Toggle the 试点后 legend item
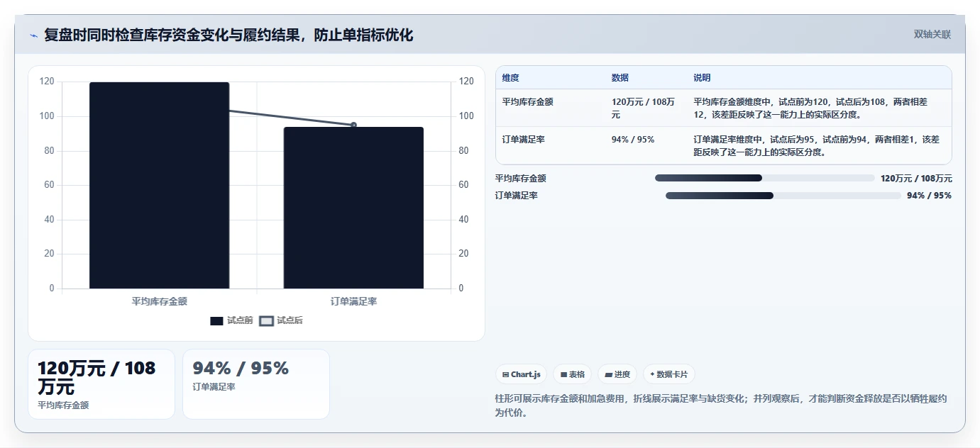The height and width of the screenshot is (448, 980). point(281,320)
